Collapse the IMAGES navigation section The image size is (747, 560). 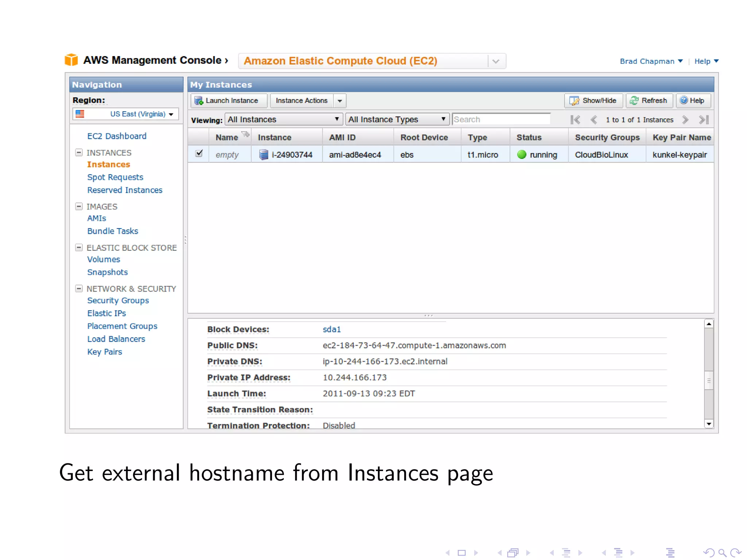tap(79, 206)
